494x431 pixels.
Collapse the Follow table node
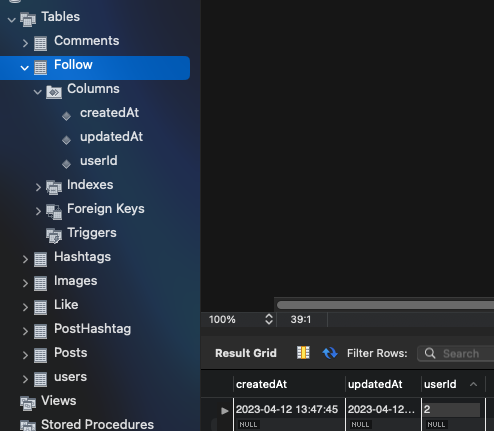click(x=24, y=68)
